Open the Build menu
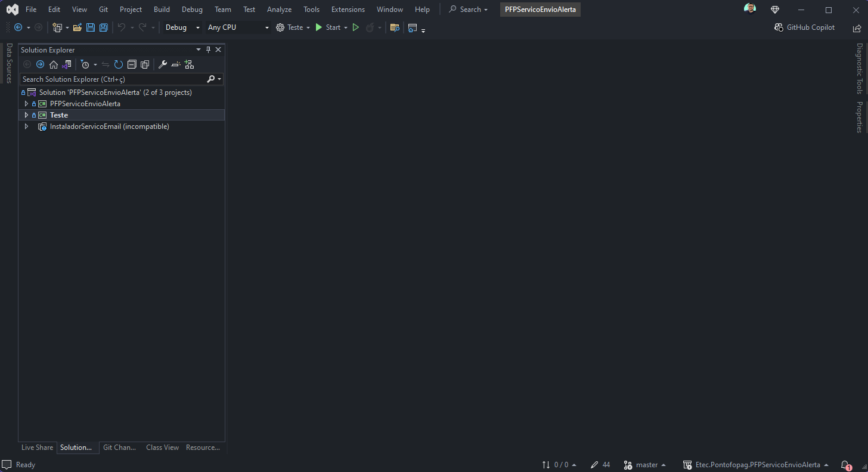868x472 pixels. point(162,10)
